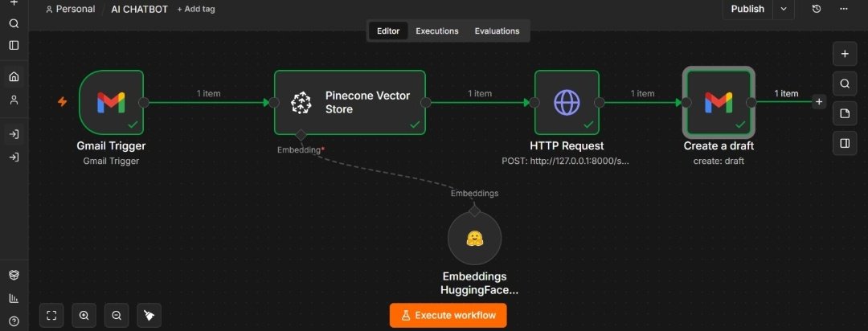Click '1 item' label after HTTP Request
868x331 pixels.
(642, 93)
